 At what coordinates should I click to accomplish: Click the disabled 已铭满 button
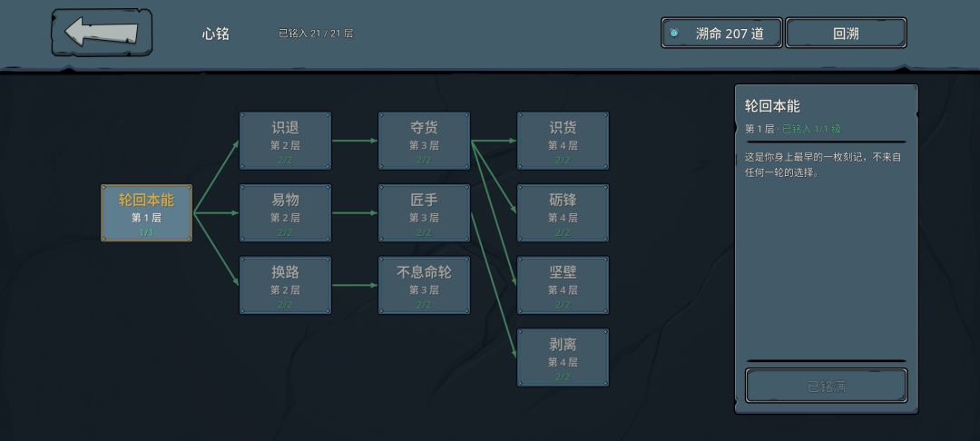coord(826,386)
